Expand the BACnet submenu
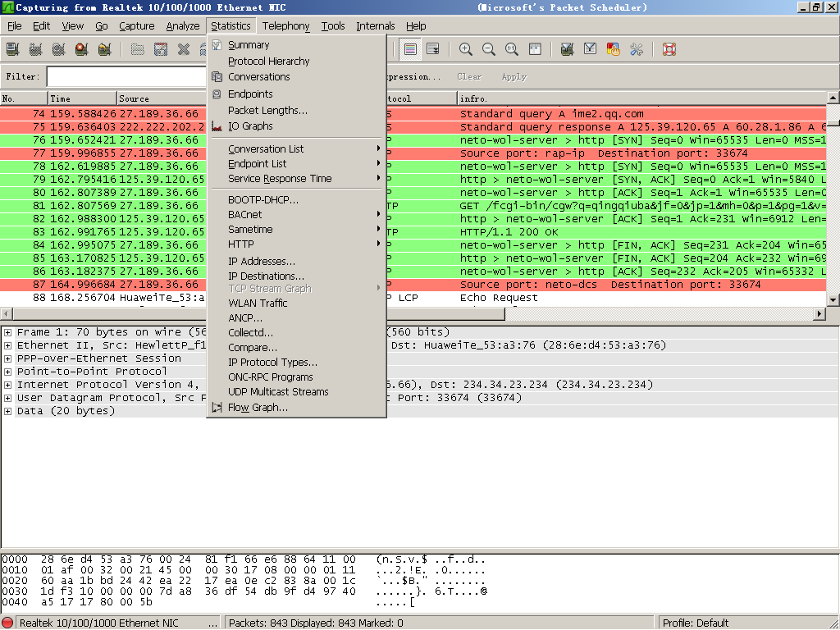Image resolution: width=840 pixels, height=630 pixels. pos(296,214)
